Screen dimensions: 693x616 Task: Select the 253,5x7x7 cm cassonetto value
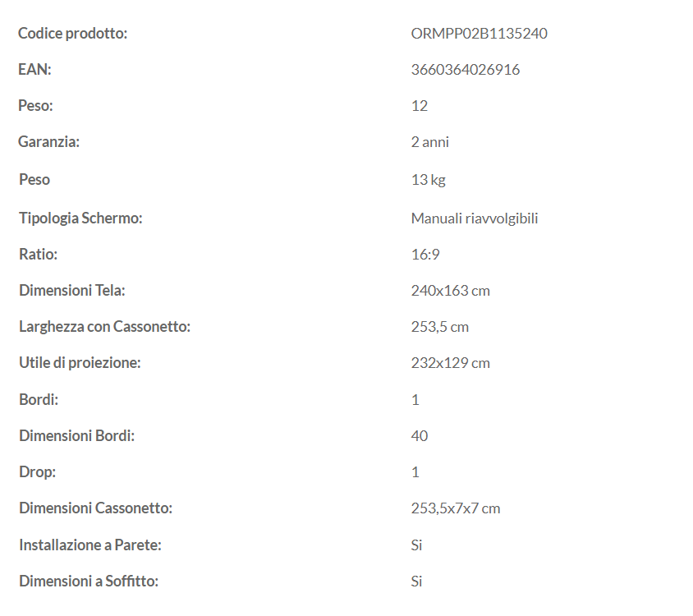[x=456, y=508]
